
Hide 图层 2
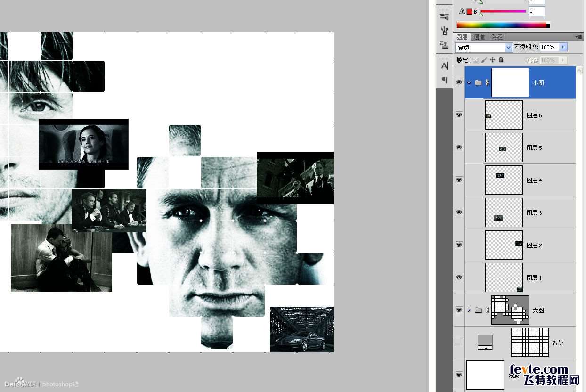coord(459,245)
